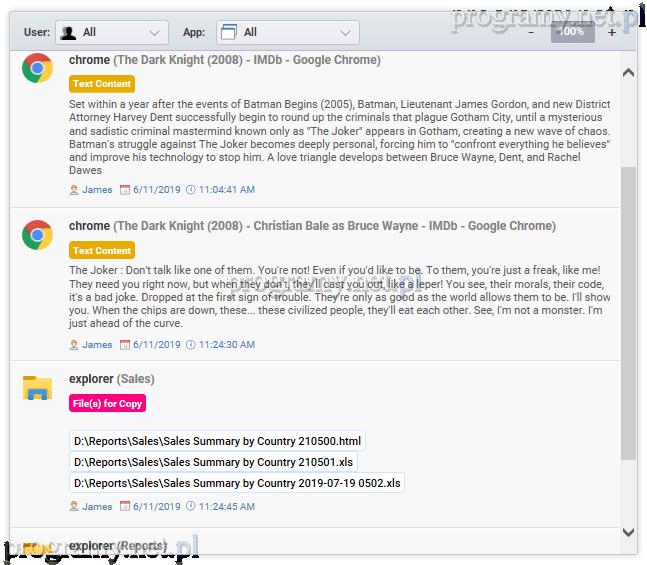Viewport: 647px width, 565px height.
Task: Select Sales Summary 2019-07-19 0502.xls file
Action: pyautogui.click(x=237, y=483)
